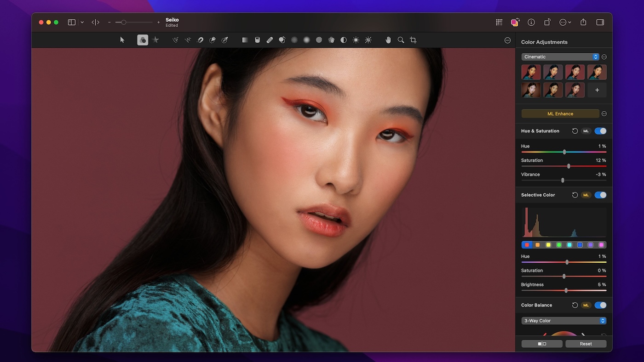Select the green range in Selective Color

click(x=559, y=245)
